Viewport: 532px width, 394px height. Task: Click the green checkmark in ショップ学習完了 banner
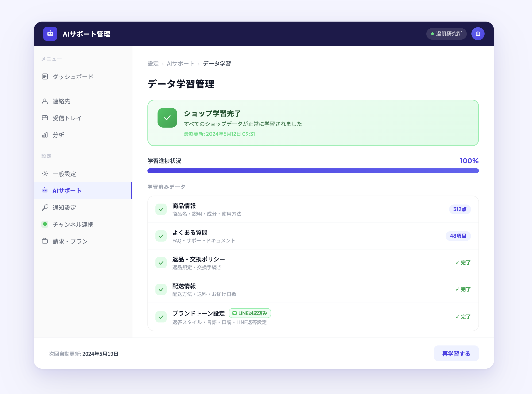[167, 118]
